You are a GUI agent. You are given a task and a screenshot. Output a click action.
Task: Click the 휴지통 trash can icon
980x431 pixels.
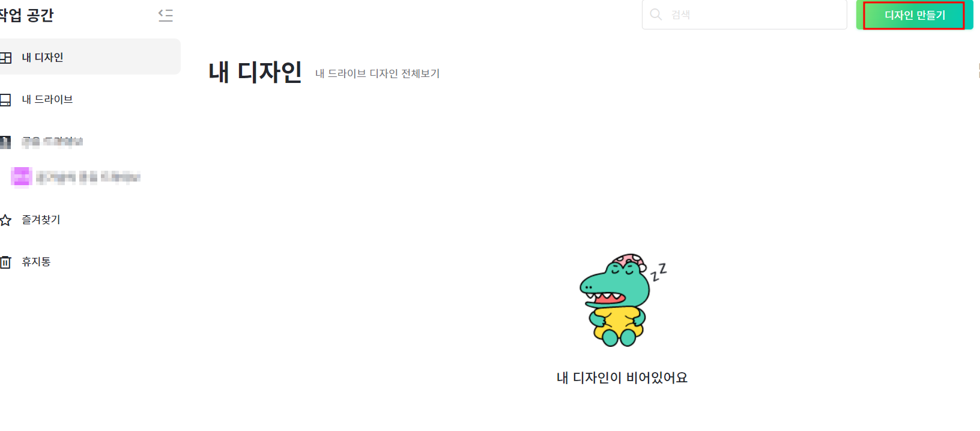[5, 262]
